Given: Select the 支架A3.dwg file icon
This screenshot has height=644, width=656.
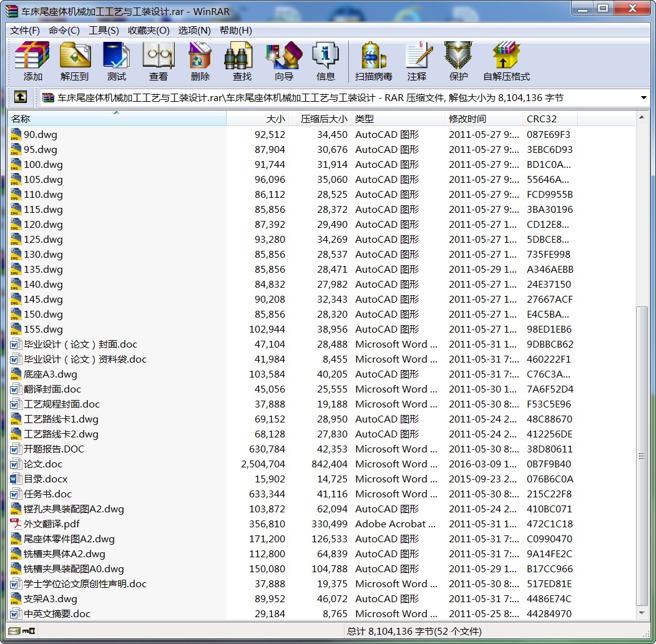Looking at the screenshot, I should (x=16, y=598).
